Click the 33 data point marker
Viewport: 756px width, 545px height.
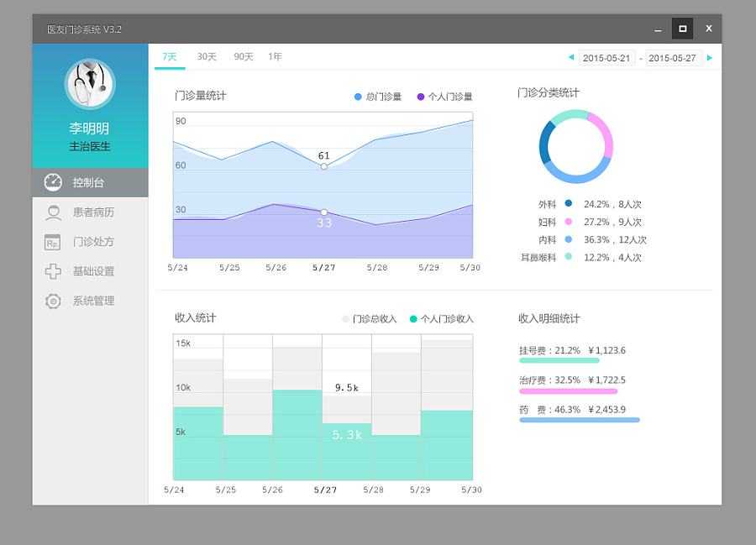coord(324,212)
